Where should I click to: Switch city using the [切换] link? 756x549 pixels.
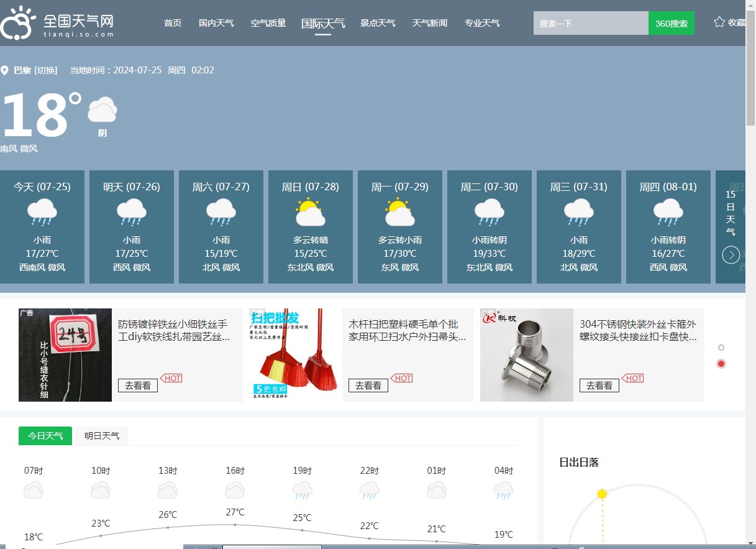click(x=46, y=70)
